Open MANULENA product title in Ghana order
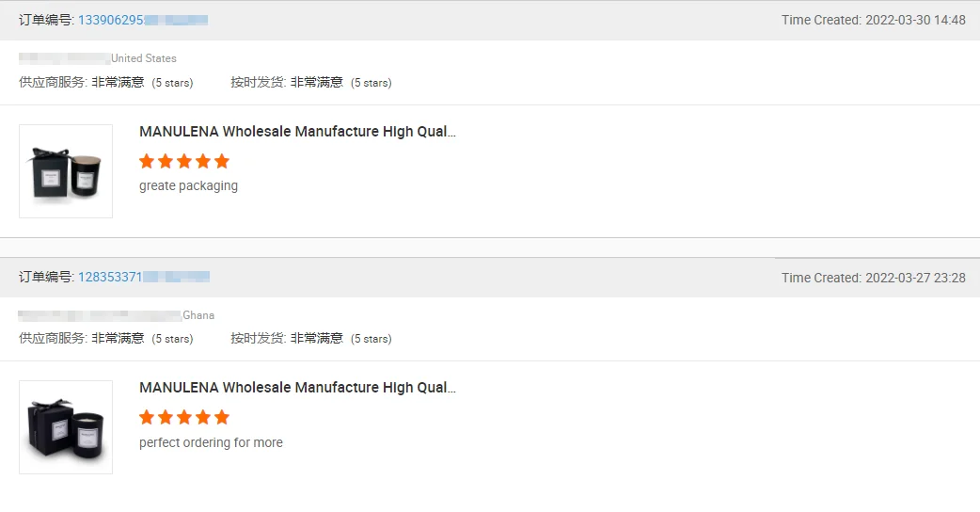The width and height of the screenshot is (980, 512). 297,388
